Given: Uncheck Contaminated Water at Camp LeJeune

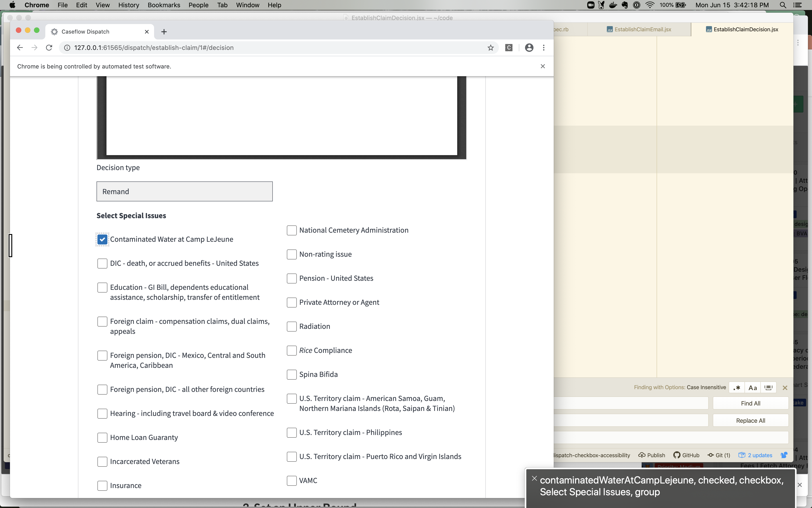Looking at the screenshot, I should coord(102,239).
